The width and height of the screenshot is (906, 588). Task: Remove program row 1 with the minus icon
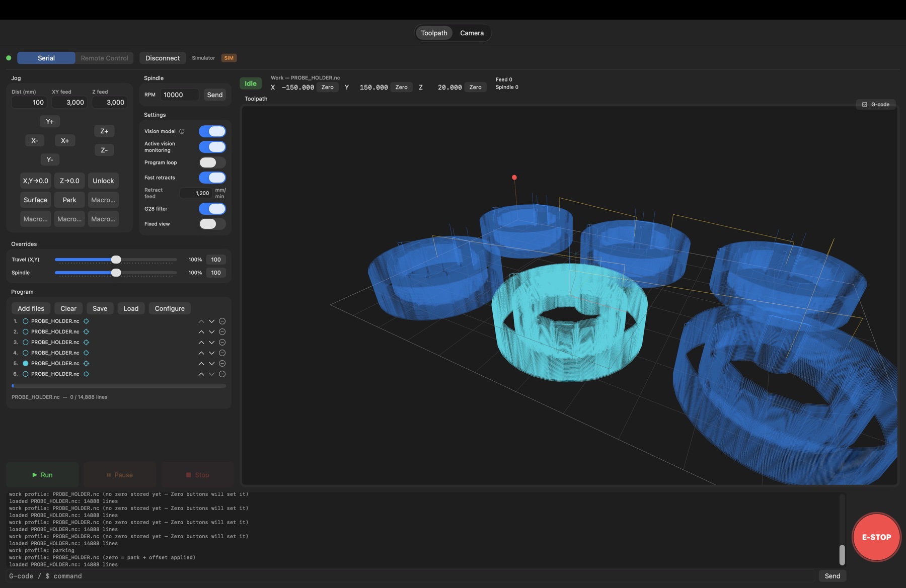222,321
